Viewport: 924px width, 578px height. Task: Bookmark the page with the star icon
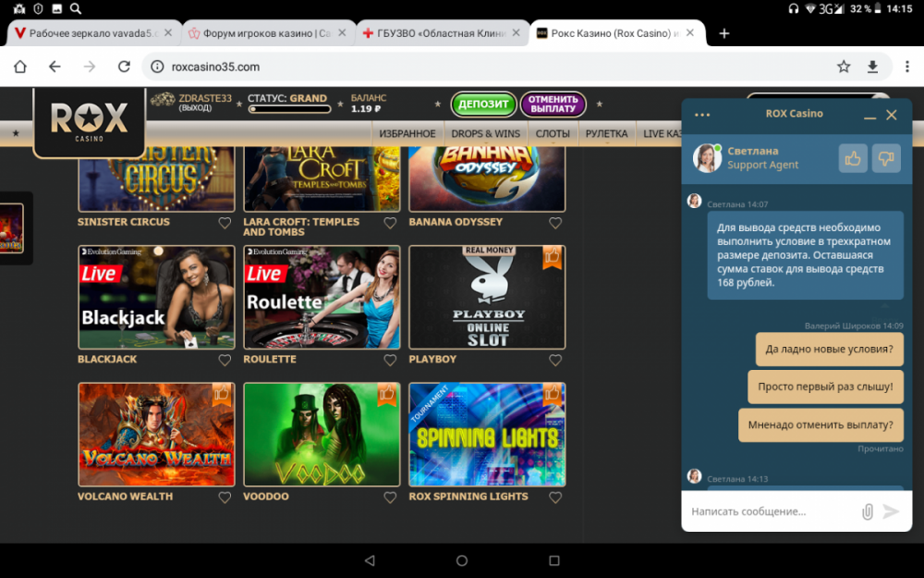pos(844,67)
